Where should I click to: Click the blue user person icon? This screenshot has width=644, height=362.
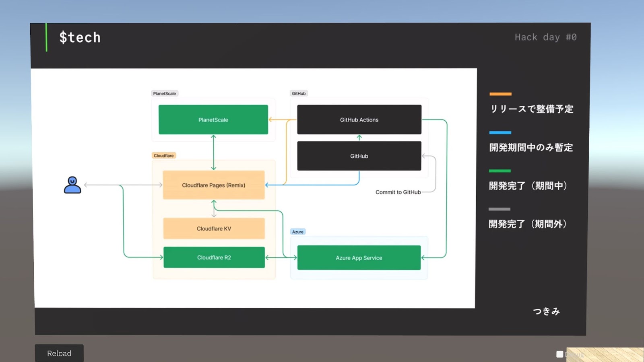point(72,185)
